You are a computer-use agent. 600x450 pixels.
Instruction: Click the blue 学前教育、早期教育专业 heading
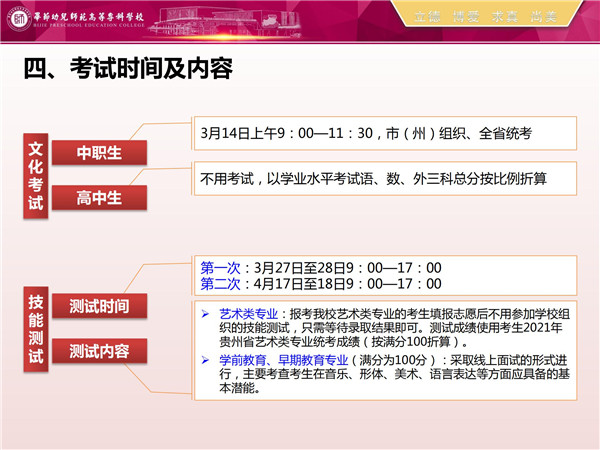pyautogui.click(x=284, y=360)
